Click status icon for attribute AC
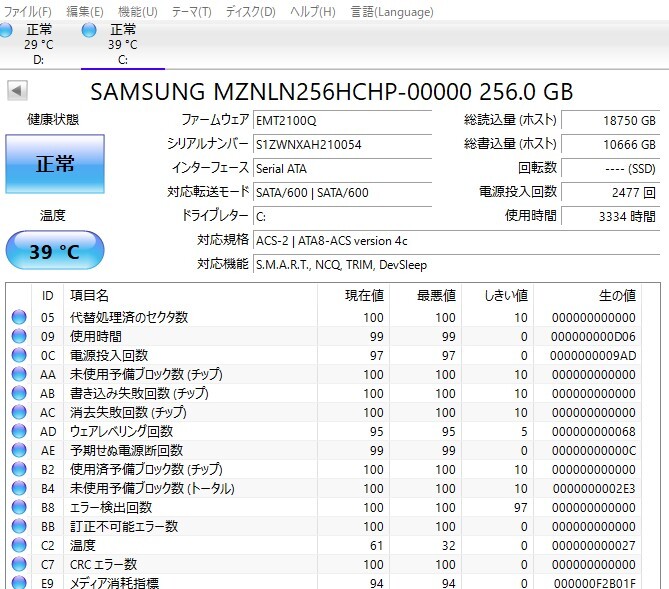The height and width of the screenshot is (589, 669). coord(19,412)
